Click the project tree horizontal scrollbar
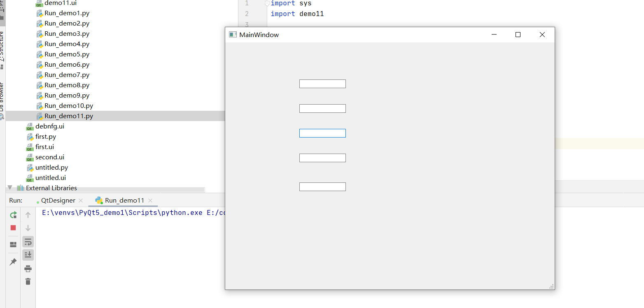Viewport: 644px width, 308px height. 105,190
